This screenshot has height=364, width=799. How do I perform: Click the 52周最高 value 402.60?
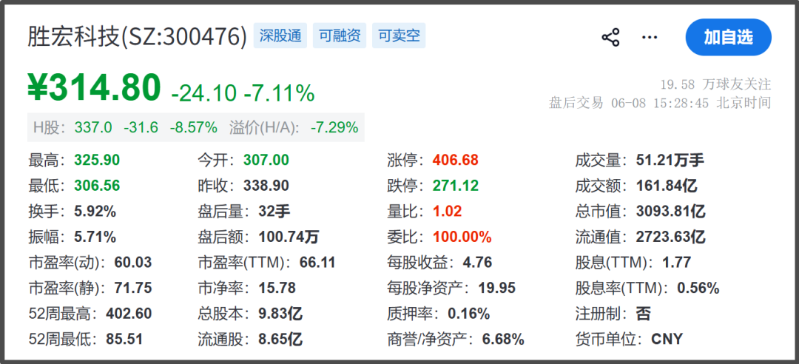[x=129, y=314]
